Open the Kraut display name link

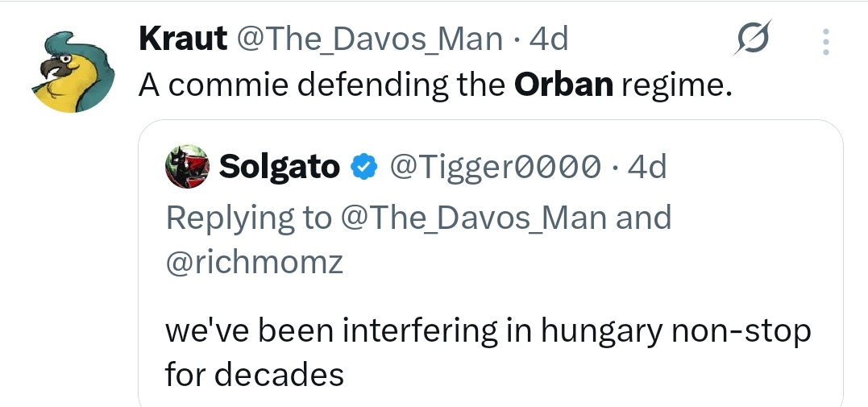click(x=182, y=38)
